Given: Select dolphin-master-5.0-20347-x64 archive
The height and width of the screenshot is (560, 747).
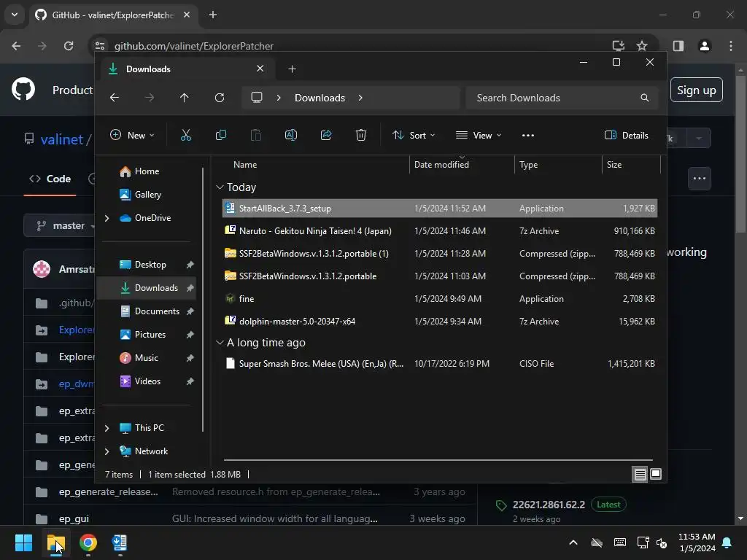Looking at the screenshot, I should click(439, 322).
